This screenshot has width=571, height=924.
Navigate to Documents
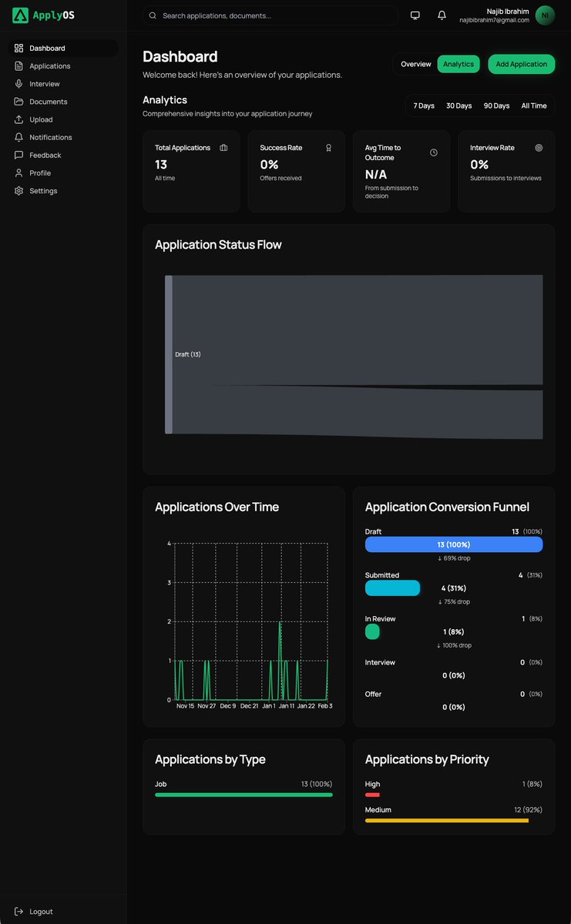[x=63, y=102]
